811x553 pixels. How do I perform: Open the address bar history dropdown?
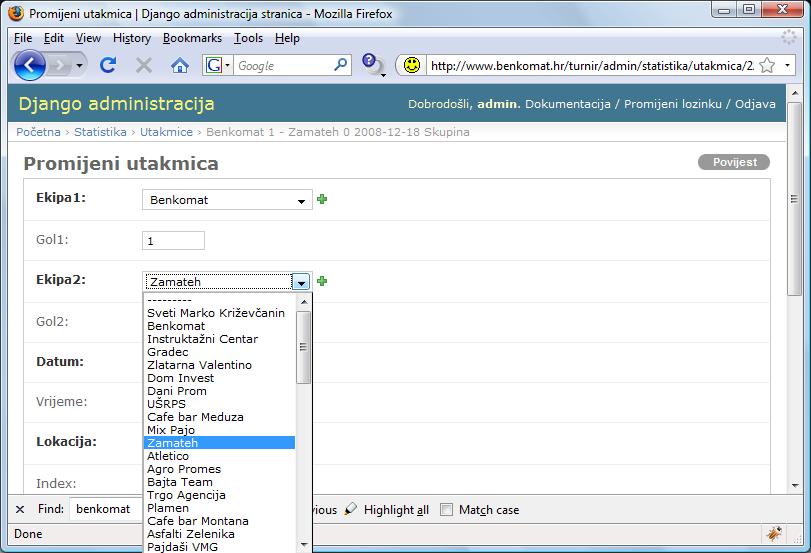tap(787, 65)
